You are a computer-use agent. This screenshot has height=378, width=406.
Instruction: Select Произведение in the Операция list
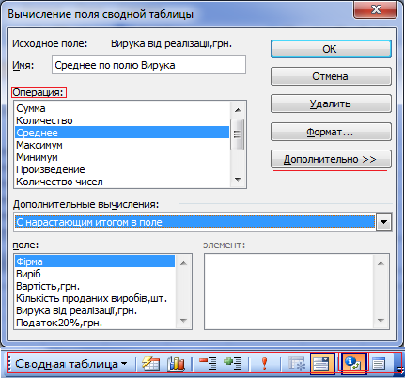point(122,169)
